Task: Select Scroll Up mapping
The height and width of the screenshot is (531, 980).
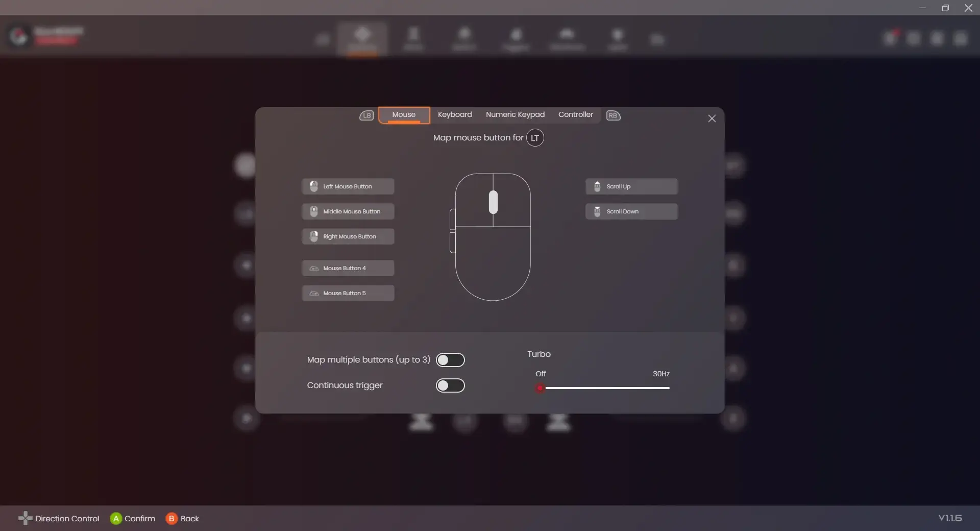Action: click(631, 186)
